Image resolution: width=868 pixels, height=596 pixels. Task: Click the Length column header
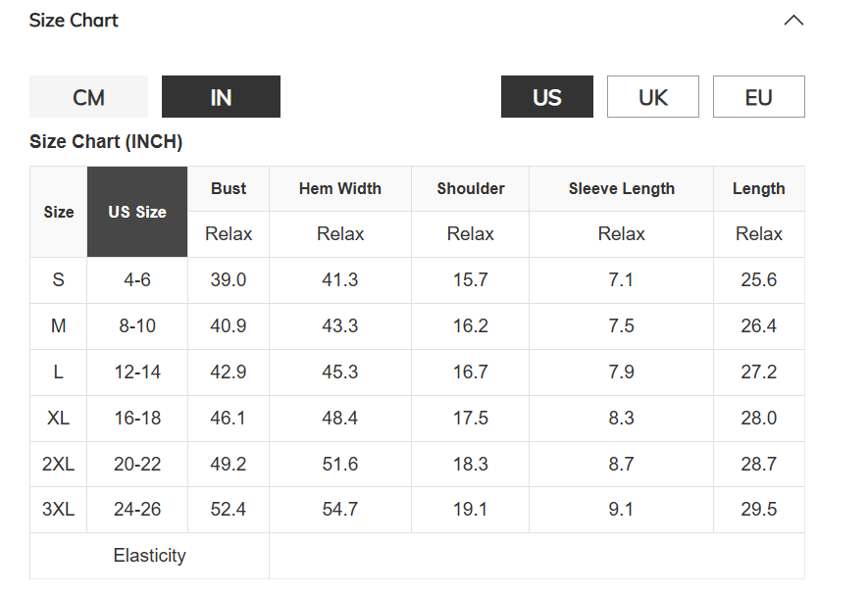[x=759, y=188]
